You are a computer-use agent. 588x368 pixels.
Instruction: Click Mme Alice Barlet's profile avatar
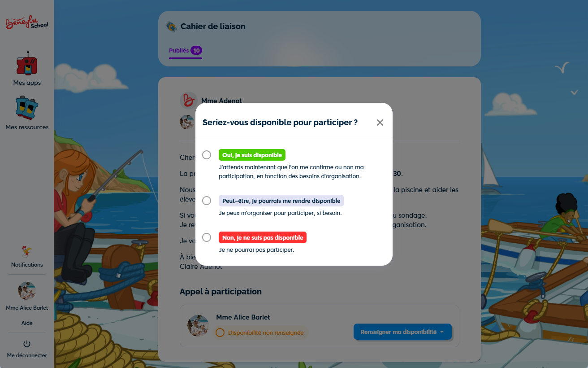(26, 291)
